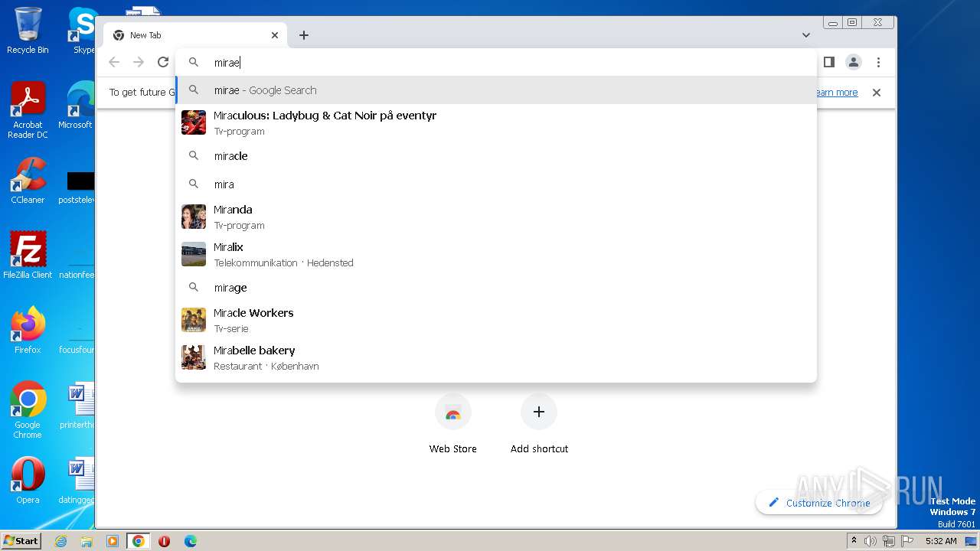Open Microsoft Edge from the taskbar
The height and width of the screenshot is (551, 980).
click(x=191, y=541)
